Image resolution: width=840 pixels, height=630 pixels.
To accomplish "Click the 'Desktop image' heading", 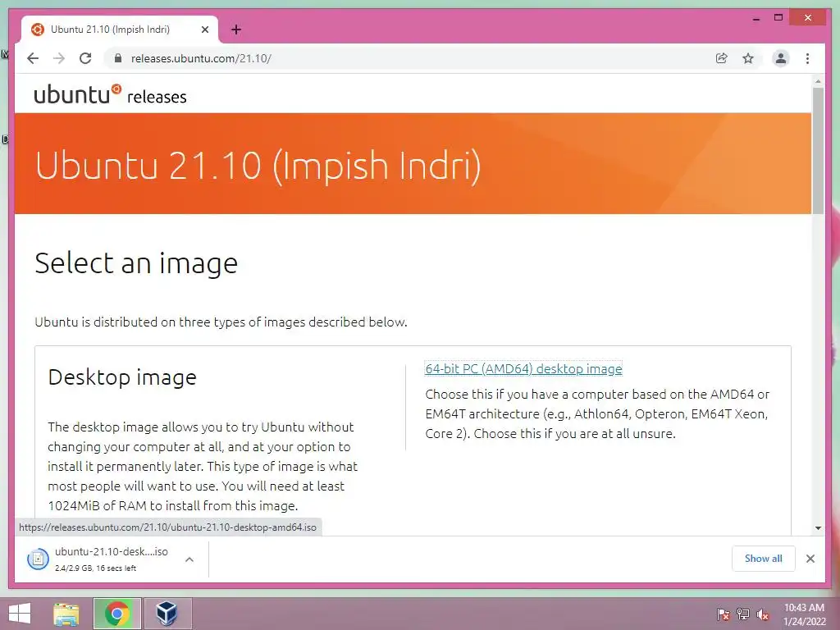I will click(x=122, y=377).
